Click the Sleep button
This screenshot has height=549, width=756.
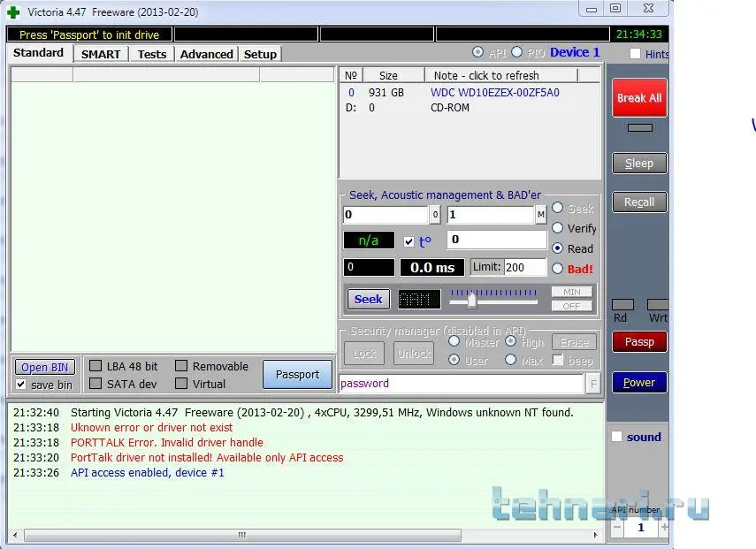[x=639, y=163]
